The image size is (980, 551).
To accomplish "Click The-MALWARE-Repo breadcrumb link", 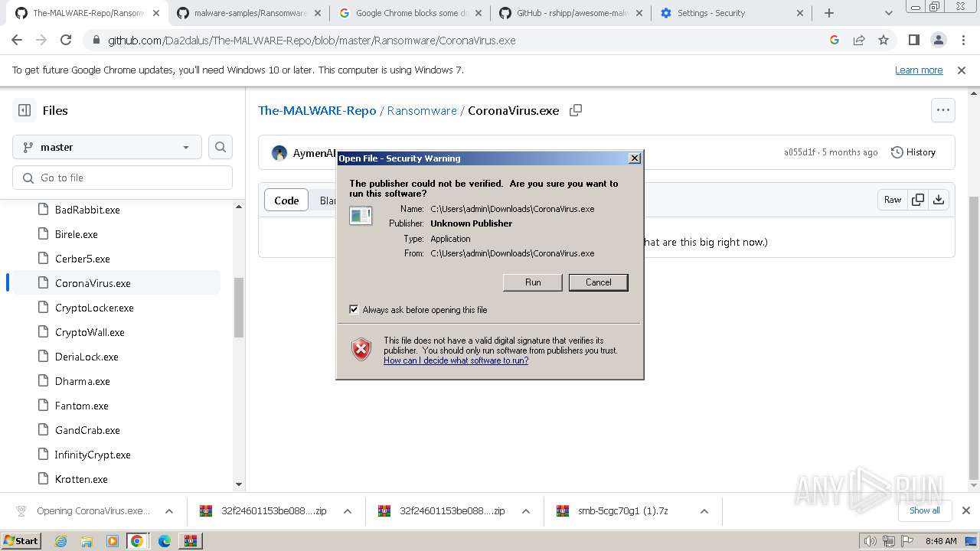I will [x=317, y=110].
